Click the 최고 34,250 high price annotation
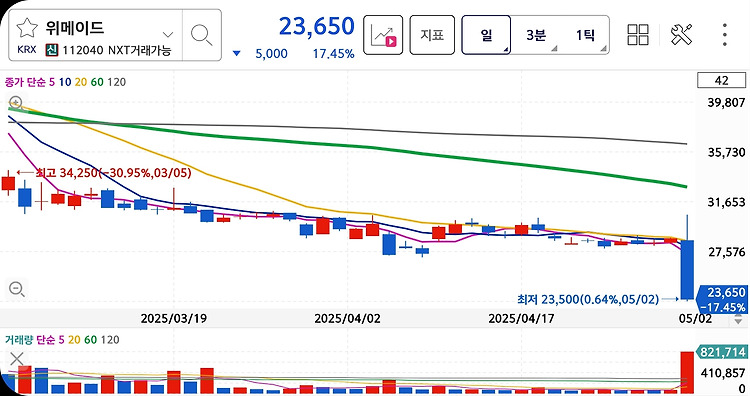 click(x=113, y=173)
